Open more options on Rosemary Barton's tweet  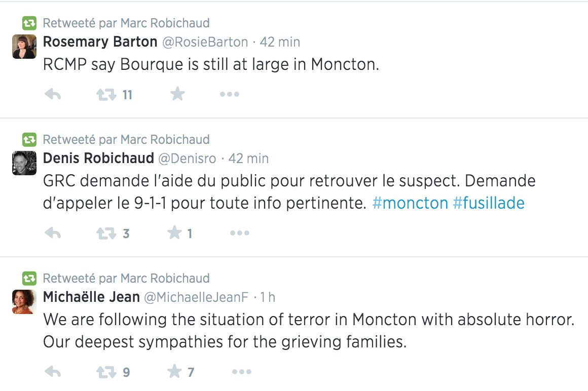point(229,94)
